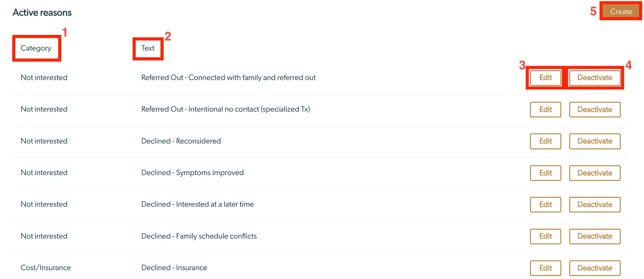Edit the 'Referred Out - Intentional no contact' reason

pyautogui.click(x=545, y=109)
